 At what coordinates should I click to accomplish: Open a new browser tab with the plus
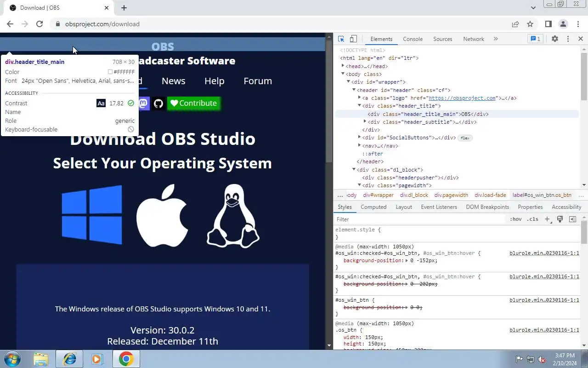tap(124, 8)
